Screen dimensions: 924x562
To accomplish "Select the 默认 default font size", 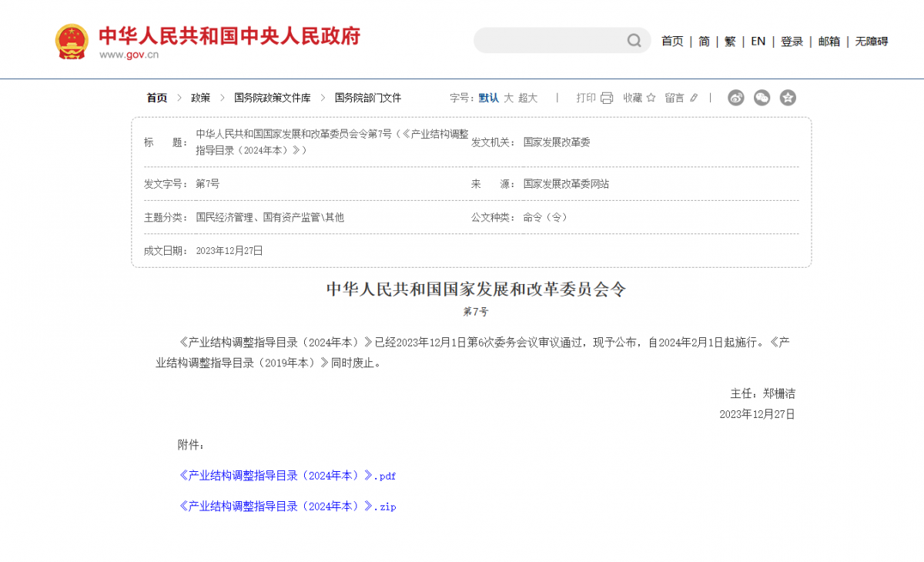I will point(488,98).
